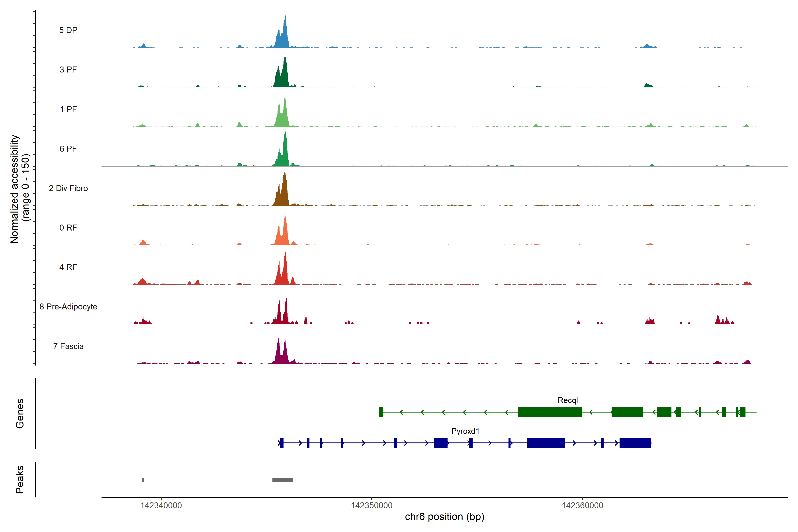Select the 7 Fascia track label

[68, 346]
